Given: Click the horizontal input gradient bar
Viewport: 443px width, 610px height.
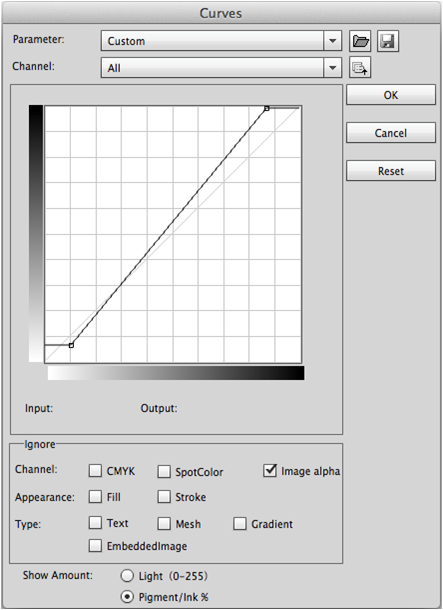Looking at the screenshot, I should point(176,373).
